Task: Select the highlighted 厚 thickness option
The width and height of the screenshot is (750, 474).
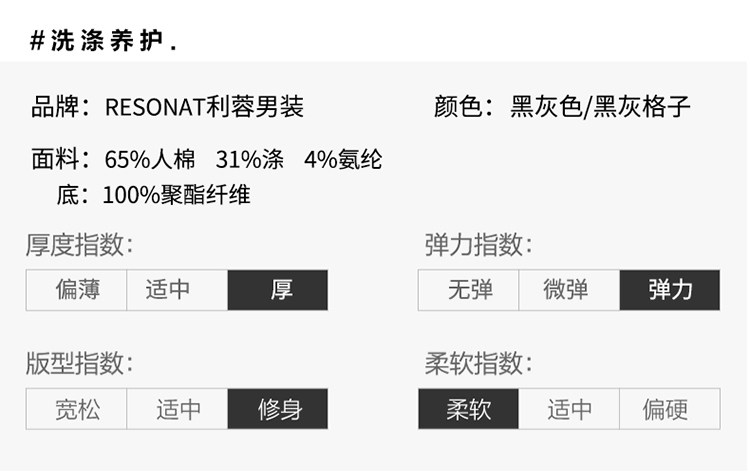Action: point(278,290)
